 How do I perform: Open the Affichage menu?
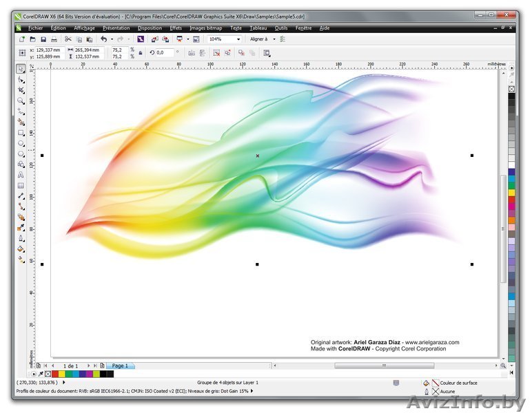(84, 28)
